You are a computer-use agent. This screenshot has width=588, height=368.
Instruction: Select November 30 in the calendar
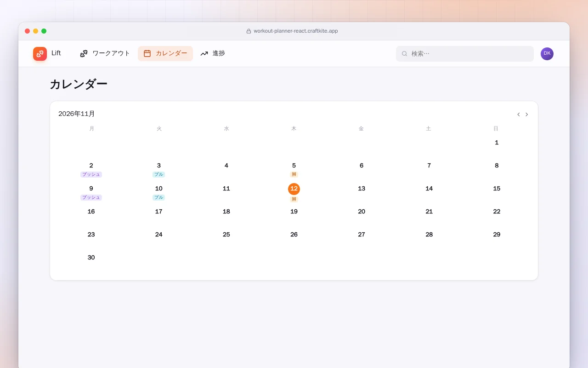(91, 258)
